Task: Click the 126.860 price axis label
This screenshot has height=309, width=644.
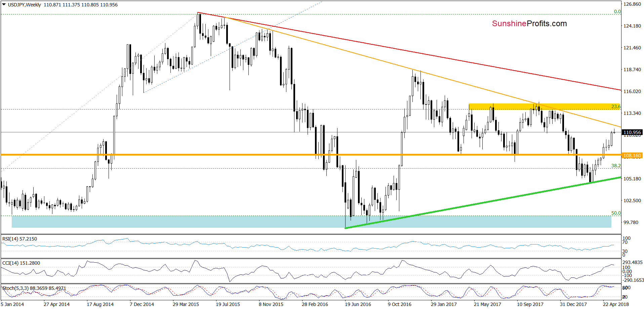Action: pos(632,4)
